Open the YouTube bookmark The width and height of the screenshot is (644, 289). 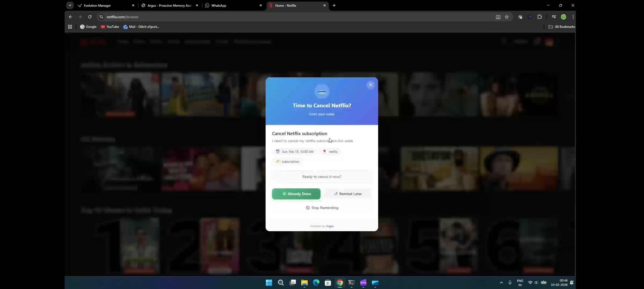point(110,27)
